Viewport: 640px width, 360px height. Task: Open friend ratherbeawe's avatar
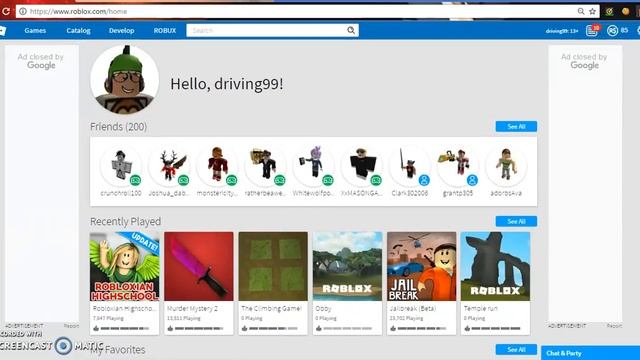(x=265, y=166)
